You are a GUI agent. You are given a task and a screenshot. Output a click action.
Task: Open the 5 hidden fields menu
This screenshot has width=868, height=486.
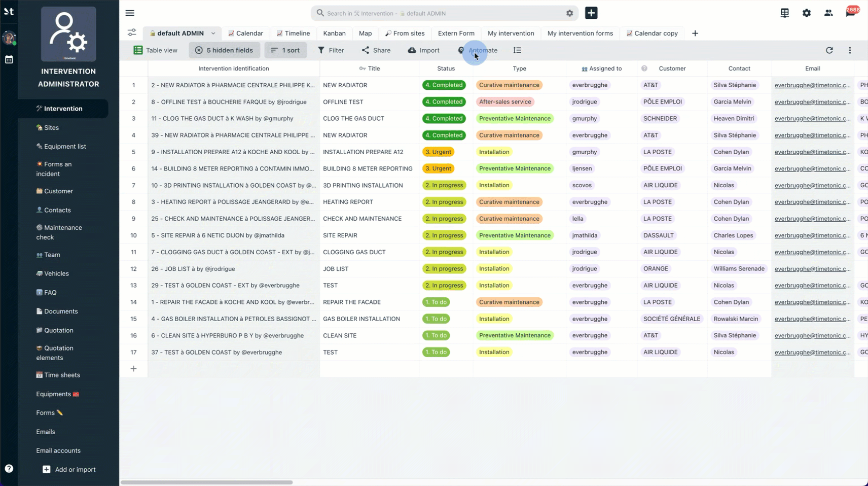(224, 50)
